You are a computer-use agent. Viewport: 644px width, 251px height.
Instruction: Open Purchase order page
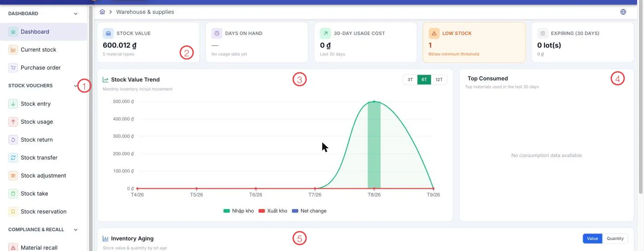43,68
